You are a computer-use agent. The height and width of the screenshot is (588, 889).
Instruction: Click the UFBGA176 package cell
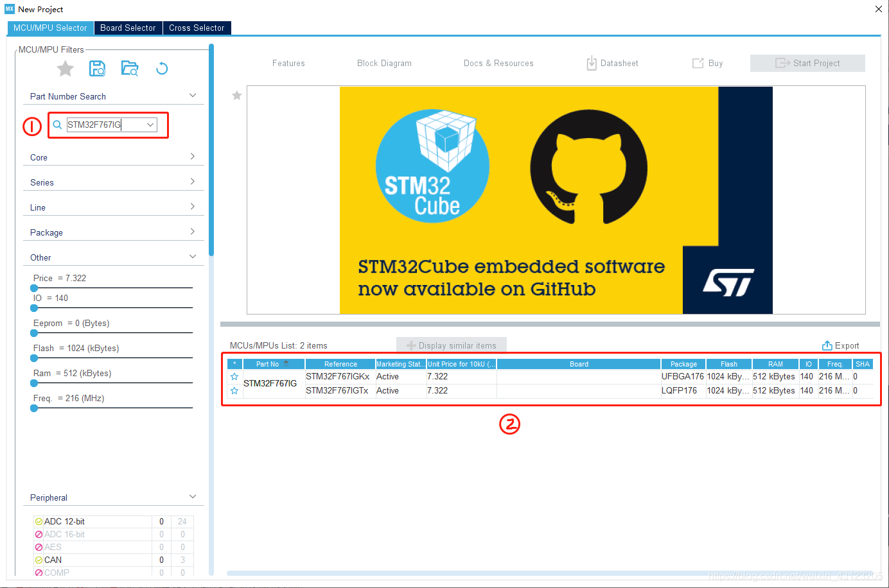(683, 377)
